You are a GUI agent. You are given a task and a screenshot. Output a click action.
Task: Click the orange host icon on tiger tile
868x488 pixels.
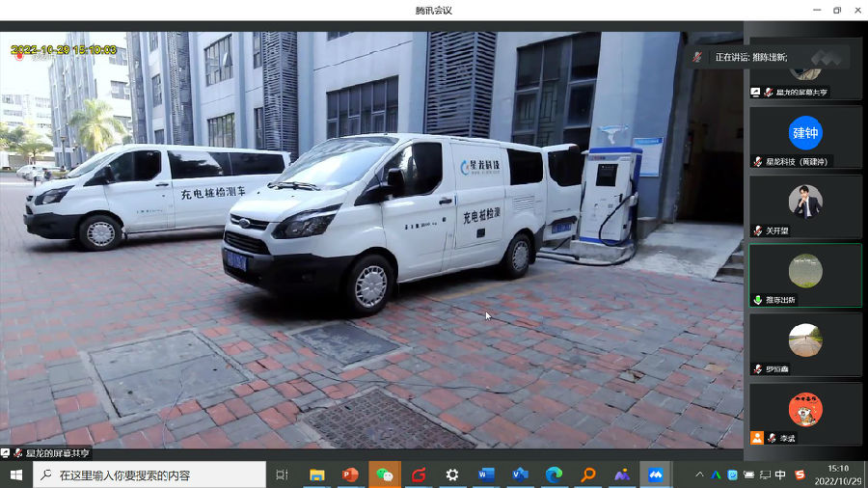(x=757, y=438)
